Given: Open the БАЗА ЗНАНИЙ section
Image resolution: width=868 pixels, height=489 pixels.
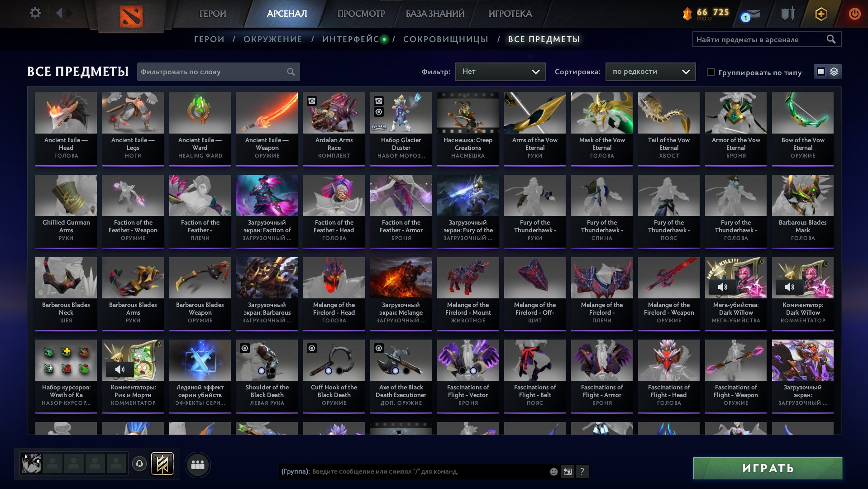Looking at the screenshot, I should point(435,14).
